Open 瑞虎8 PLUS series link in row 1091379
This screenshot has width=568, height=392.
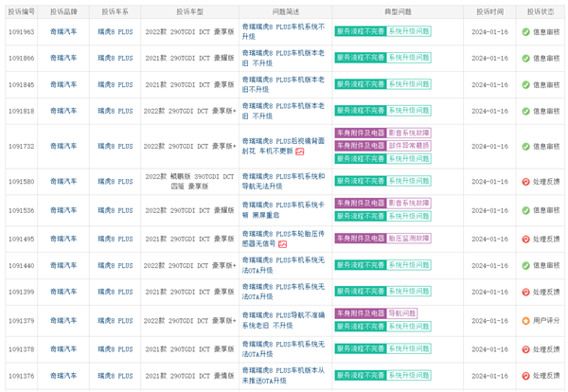click(x=115, y=321)
